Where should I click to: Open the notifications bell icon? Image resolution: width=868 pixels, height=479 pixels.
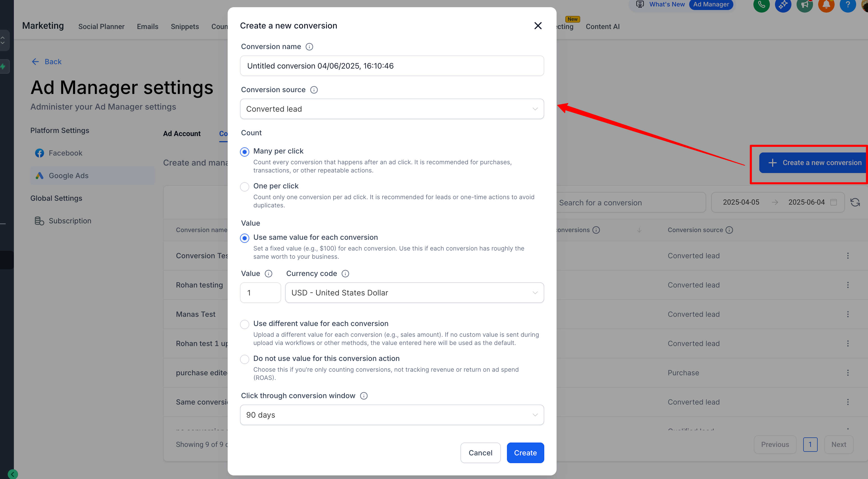[x=826, y=5]
